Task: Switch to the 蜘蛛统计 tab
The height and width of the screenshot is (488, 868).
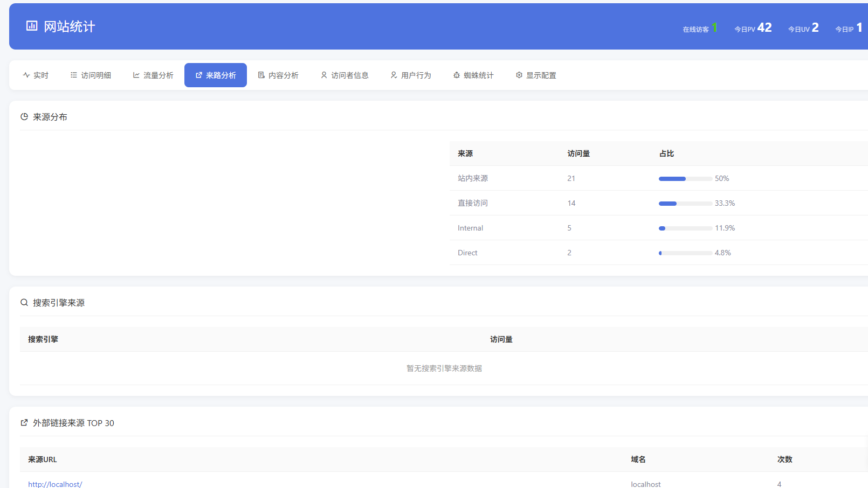Action: point(474,75)
